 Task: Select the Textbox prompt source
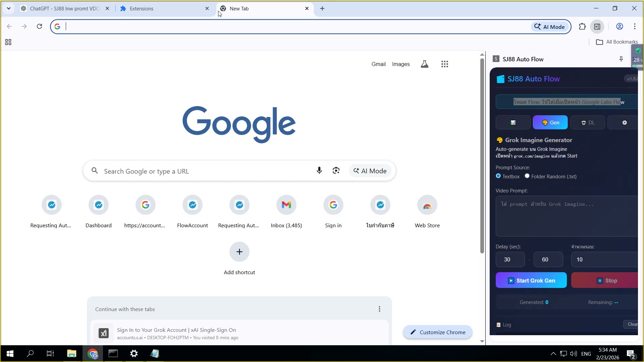[498, 176]
